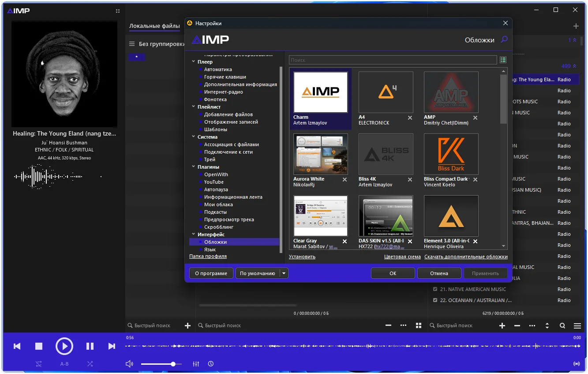Toggle checkbox for 21. Native American Music
The height and width of the screenshot is (374, 588).
point(435,289)
